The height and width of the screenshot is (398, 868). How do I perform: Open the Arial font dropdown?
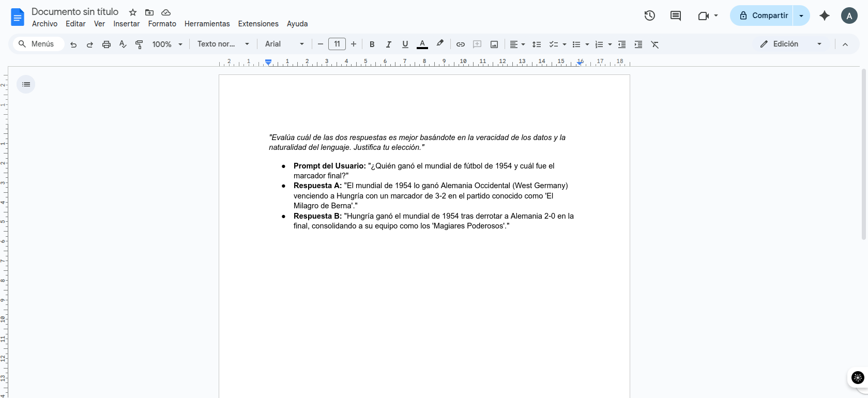pyautogui.click(x=284, y=44)
